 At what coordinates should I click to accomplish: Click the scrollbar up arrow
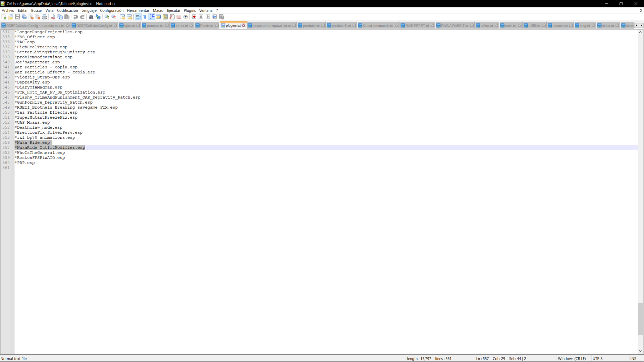tap(640, 32)
